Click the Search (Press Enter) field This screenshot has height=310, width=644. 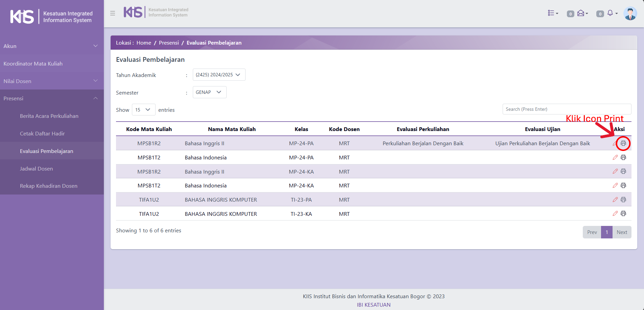coord(567,109)
